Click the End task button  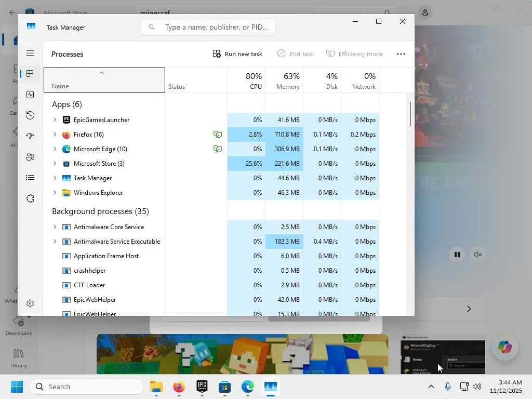point(295,54)
